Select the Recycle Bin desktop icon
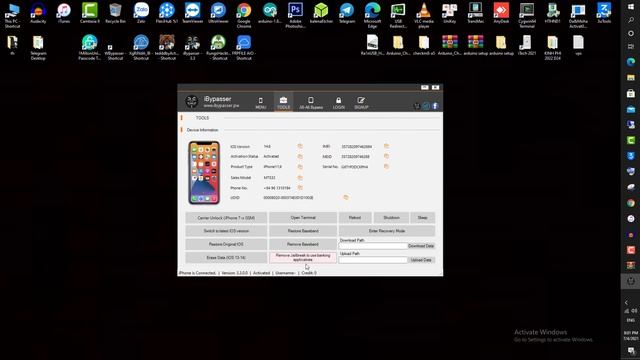 [x=116, y=13]
